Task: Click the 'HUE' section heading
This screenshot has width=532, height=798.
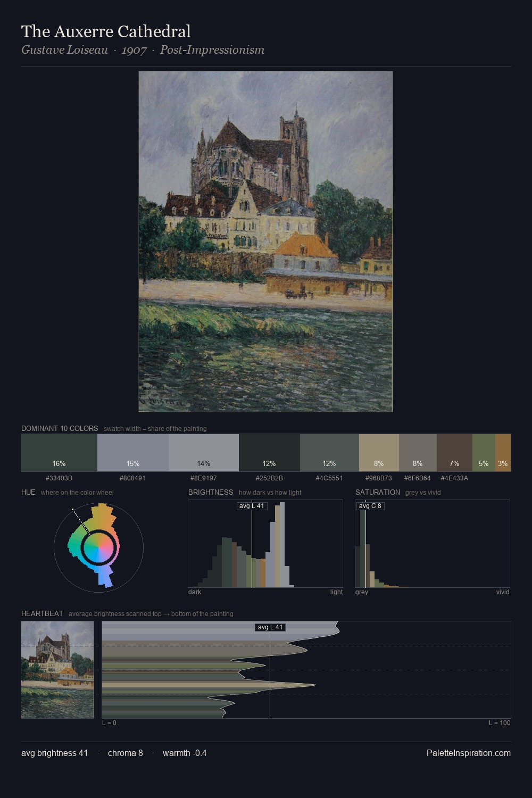Action: click(x=28, y=492)
